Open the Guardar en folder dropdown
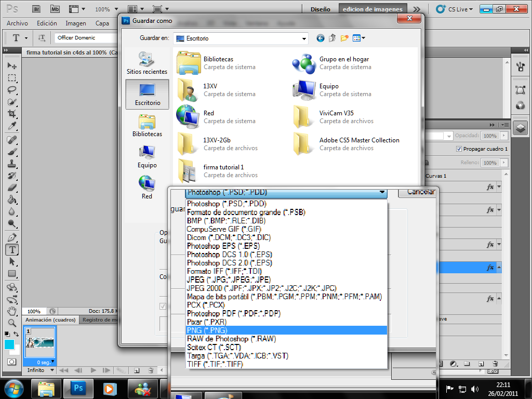 pos(304,38)
